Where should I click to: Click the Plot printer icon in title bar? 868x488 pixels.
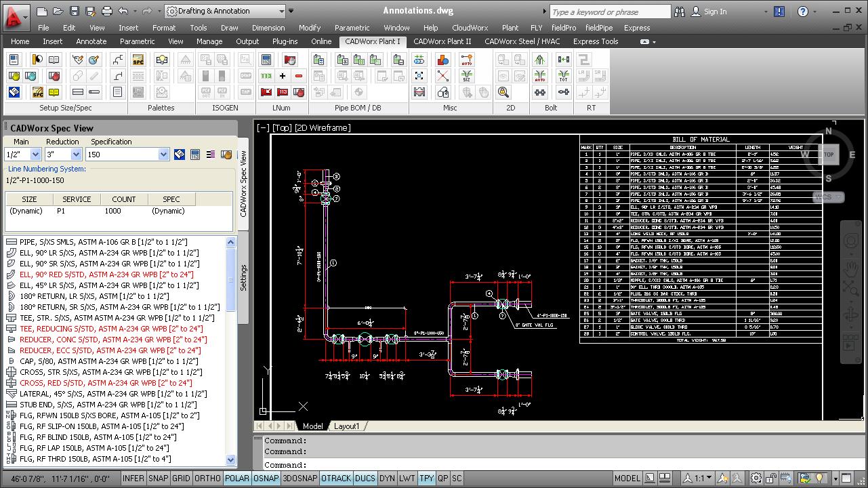(106, 11)
